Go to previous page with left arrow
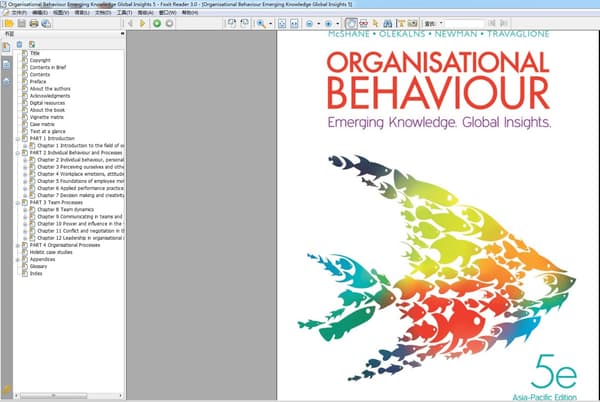Screen dimensions: 600x402 (x=130, y=23)
